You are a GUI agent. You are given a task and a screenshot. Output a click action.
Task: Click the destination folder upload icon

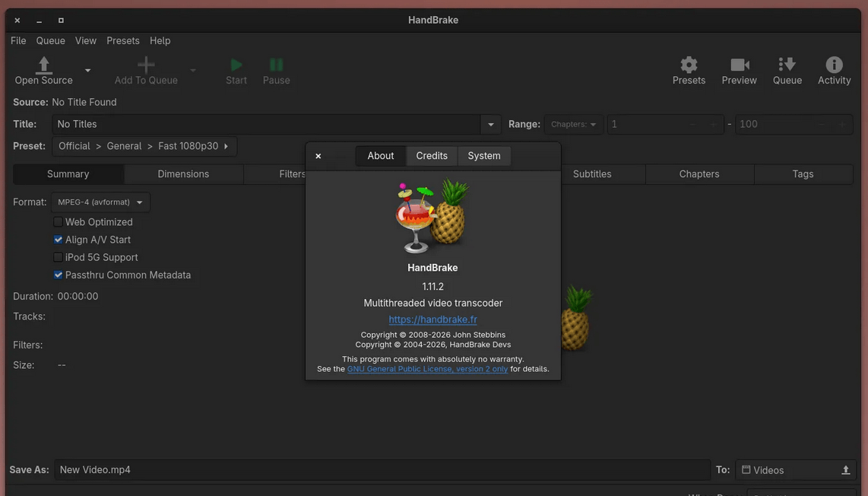[845, 470]
